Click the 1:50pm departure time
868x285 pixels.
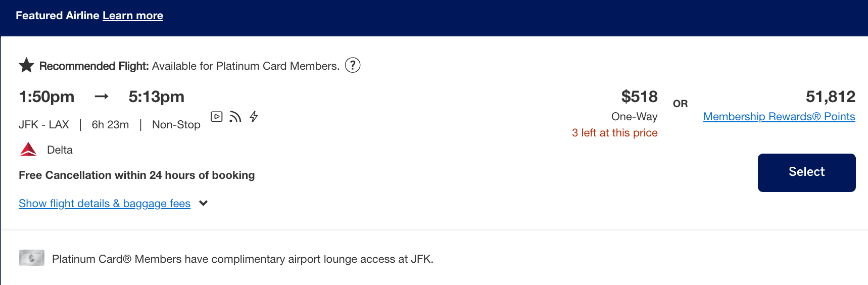click(x=46, y=97)
